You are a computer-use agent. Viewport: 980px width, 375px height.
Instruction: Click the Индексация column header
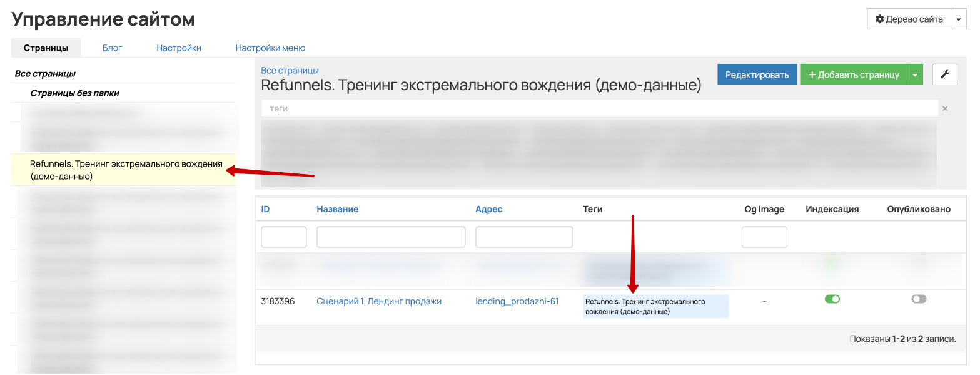(832, 209)
